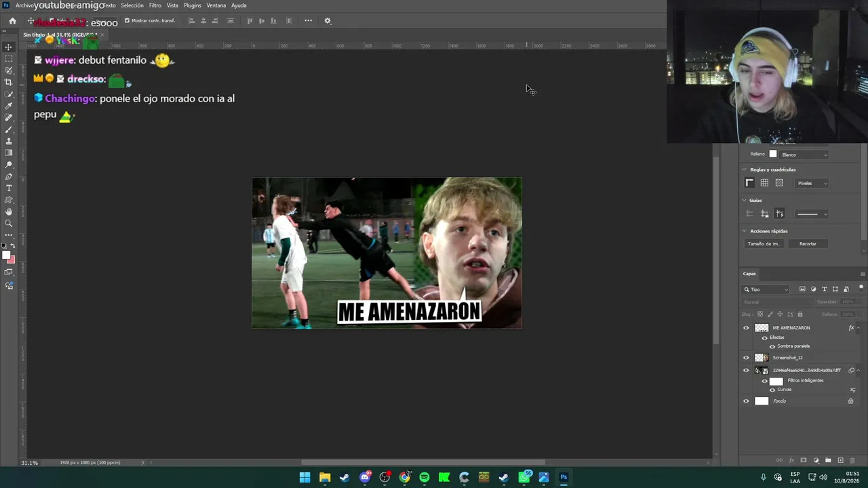Create a new layer group

tap(828, 461)
